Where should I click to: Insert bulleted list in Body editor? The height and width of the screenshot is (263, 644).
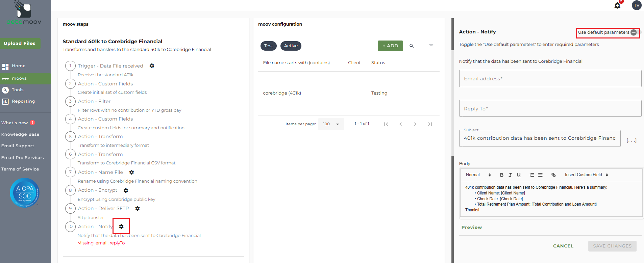click(540, 175)
